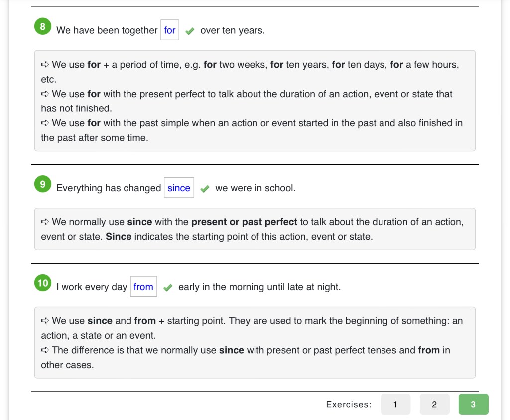This screenshot has height=420, width=510.
Task: Click the green number 9 question badge
Action: 43,184
